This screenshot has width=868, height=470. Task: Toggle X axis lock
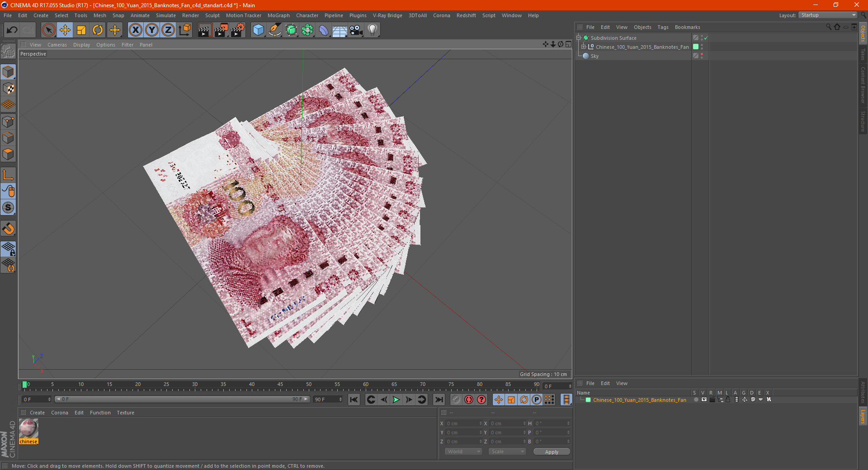[x=135, y=30]
